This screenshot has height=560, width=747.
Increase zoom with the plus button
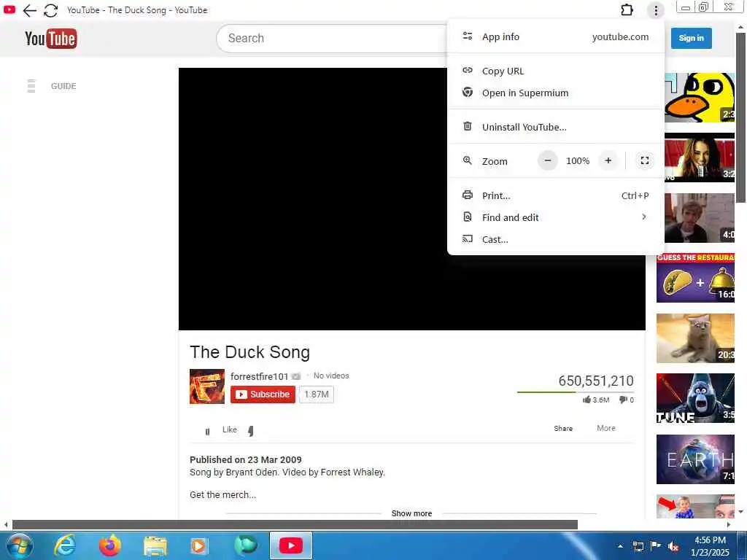point(608,161)
